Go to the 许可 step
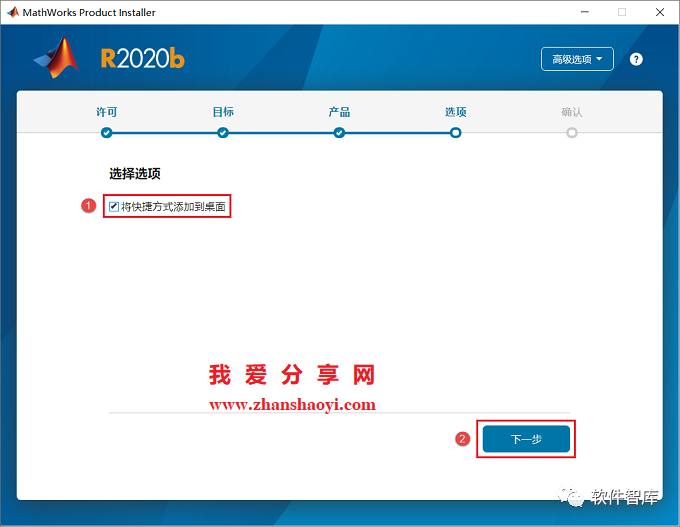Screen dimensions: 680x527 107,112
